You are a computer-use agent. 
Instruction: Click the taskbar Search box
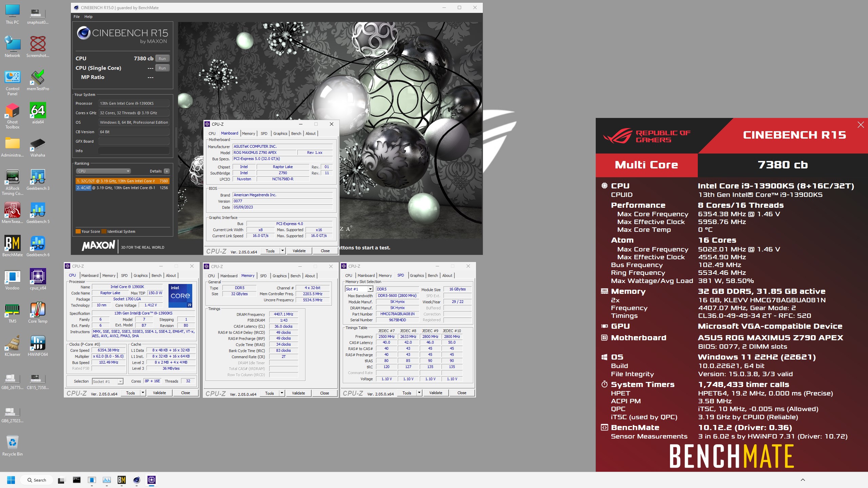coord(37,480)
